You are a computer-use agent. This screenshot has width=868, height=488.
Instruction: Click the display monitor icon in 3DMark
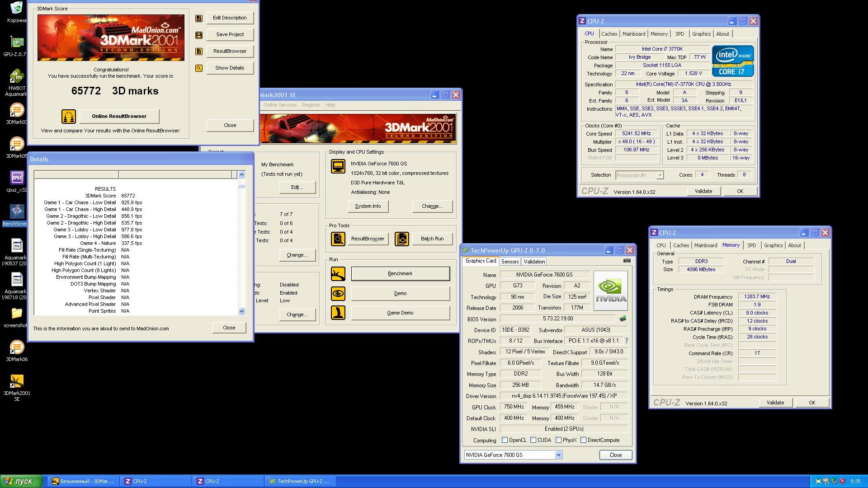338,166
